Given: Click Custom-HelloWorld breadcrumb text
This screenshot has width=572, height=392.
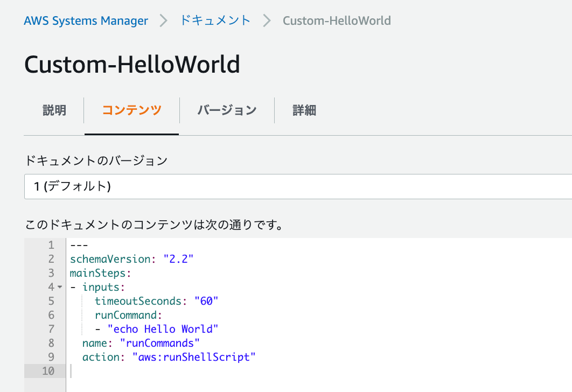Looking at the screenshot, I should (x=337, y=21).
